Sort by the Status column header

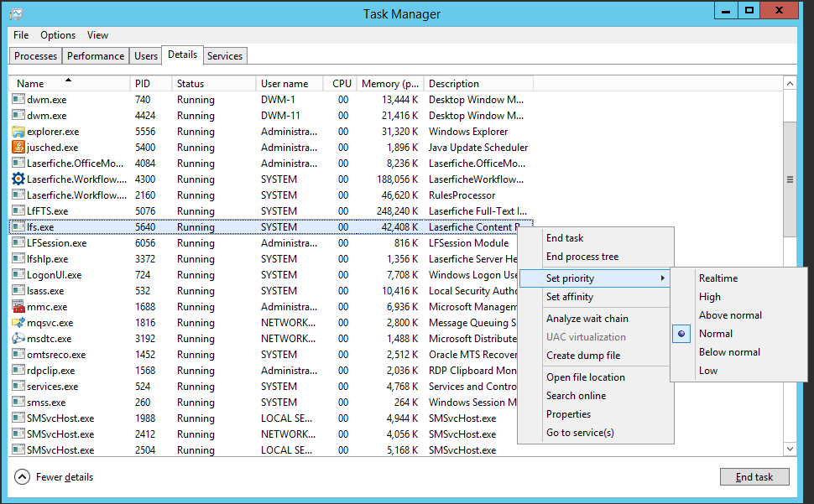pyautogui.click(x=213, y=84)
